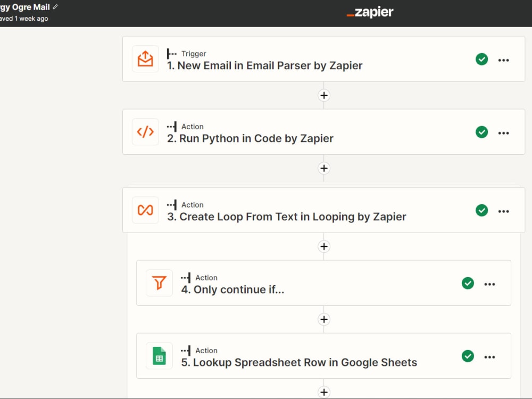532x399 pixels.
Task: Click the green checkmark status on step 1
Action: [x=481, y=59]
